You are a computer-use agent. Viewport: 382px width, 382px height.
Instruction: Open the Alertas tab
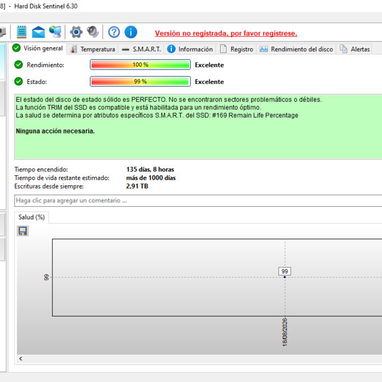355,49
